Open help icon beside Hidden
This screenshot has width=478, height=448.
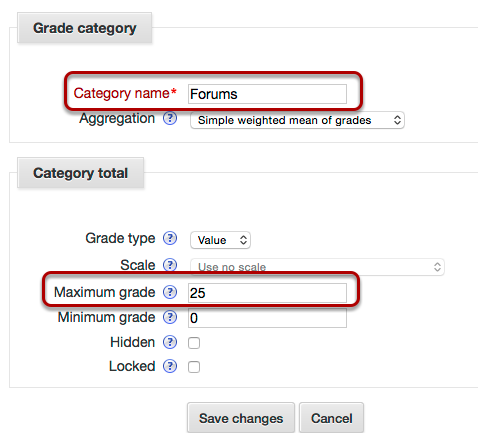pyautogui.click(x=170, y=342)
